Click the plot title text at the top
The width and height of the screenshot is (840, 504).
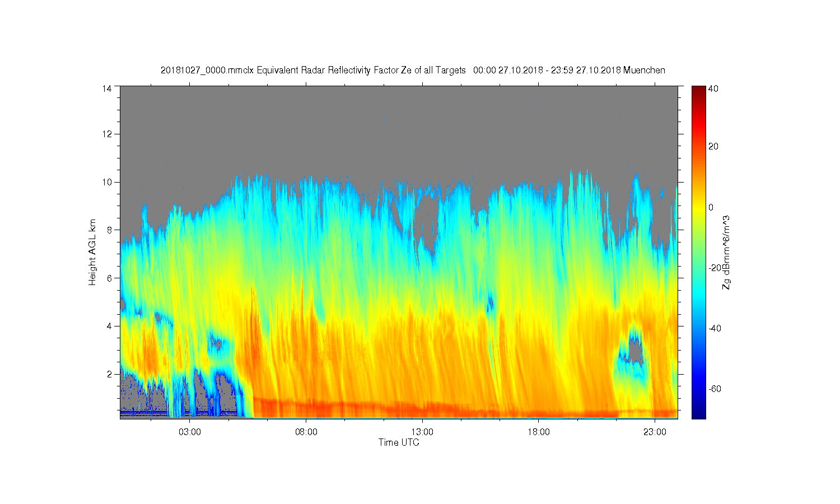413,70
